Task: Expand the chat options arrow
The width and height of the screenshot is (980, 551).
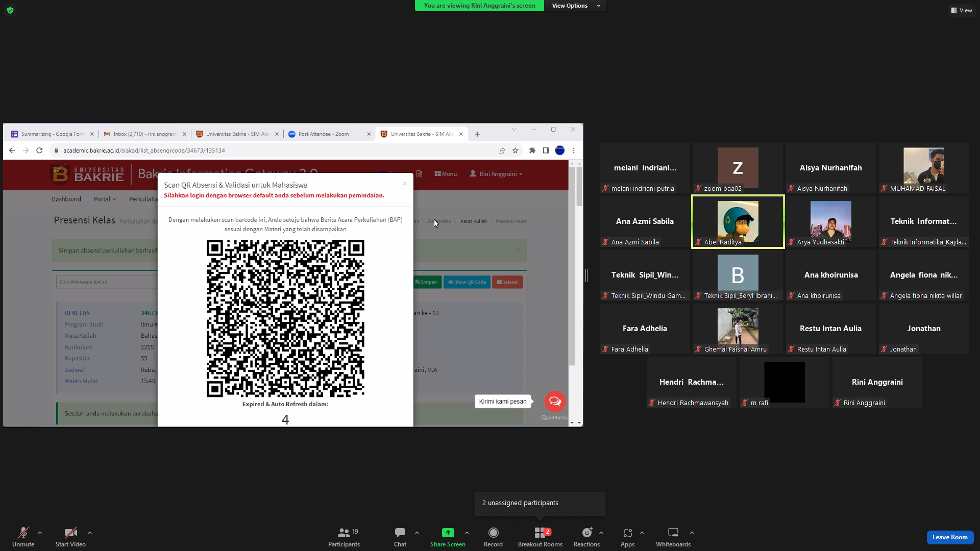Action: (417, 533)
